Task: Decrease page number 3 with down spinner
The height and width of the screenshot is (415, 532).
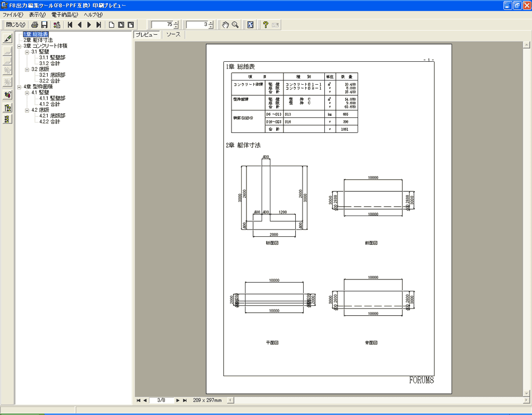Action: (211, 27)
